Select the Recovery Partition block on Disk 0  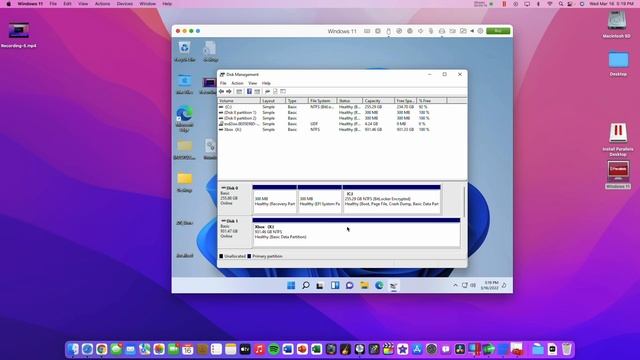pos(275,200)
